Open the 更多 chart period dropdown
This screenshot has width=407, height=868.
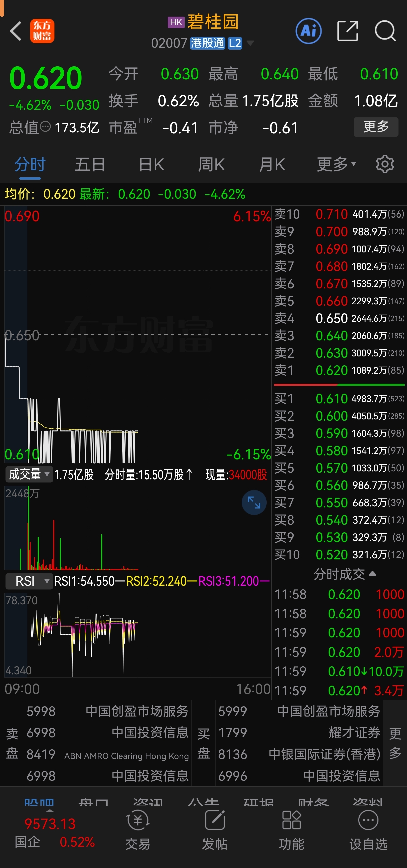point(336,164)
